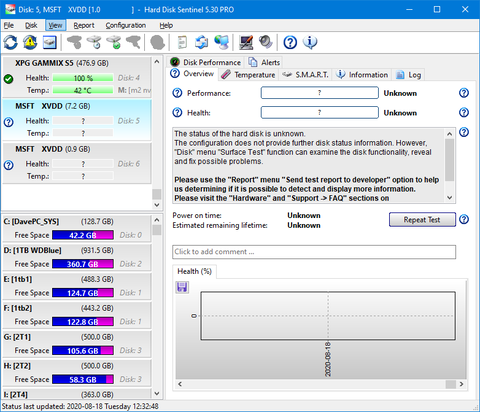Click the Refresh disk status toolbar icon
480x412 pixels.
[10, 42]
